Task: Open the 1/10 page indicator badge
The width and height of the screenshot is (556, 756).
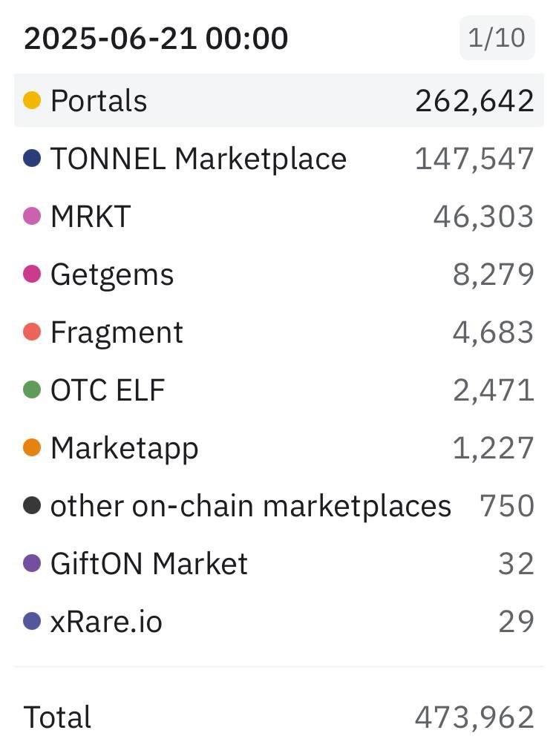Action: pyautogui.click(x=497, y=38)
